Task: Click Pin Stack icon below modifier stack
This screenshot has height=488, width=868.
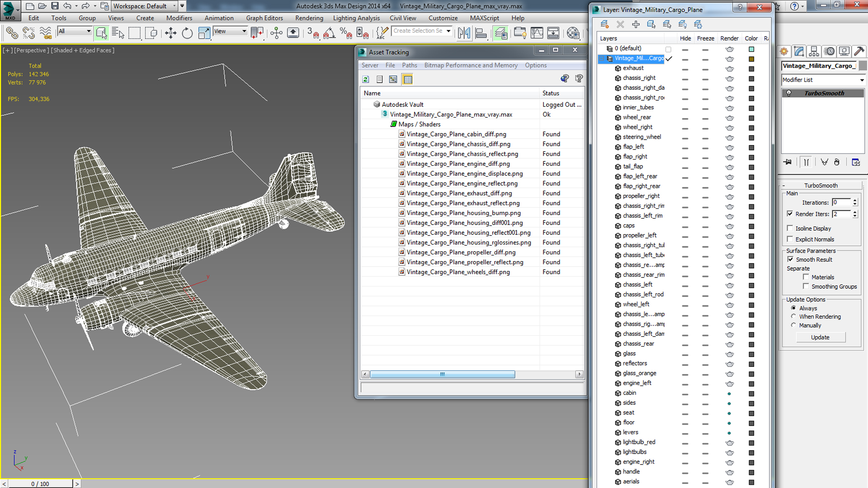Action: 788,162
